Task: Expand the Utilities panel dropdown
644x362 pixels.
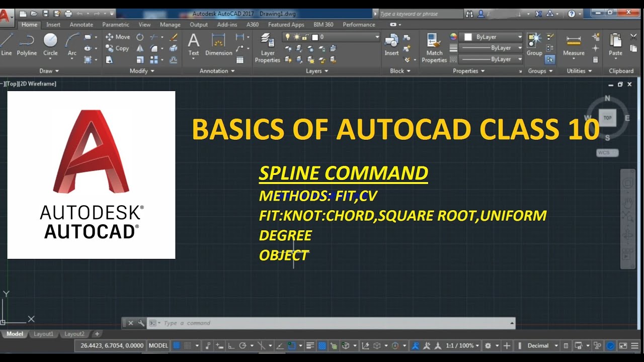Action: pos(579,71)
